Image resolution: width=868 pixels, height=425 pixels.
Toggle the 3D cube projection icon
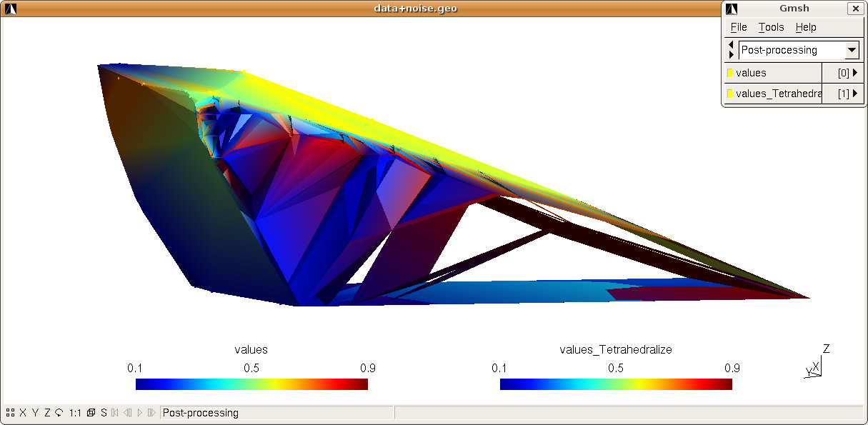click(91, 413)
